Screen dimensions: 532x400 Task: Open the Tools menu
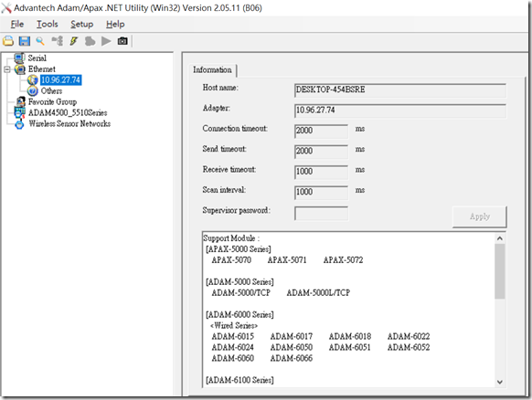48,24
